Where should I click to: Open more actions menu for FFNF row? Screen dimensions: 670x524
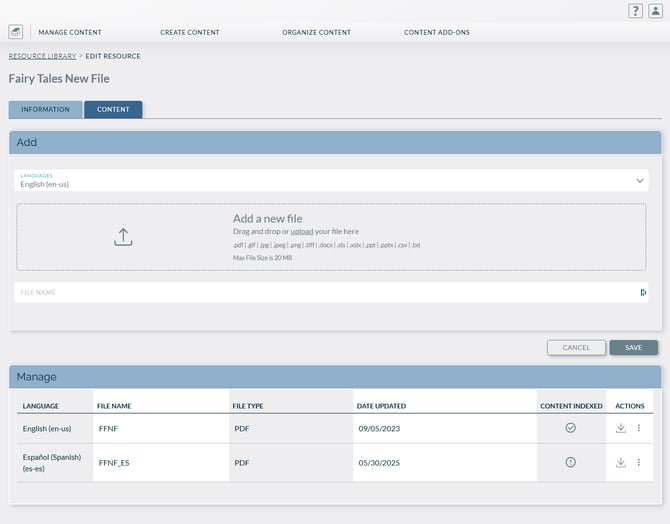639,428
